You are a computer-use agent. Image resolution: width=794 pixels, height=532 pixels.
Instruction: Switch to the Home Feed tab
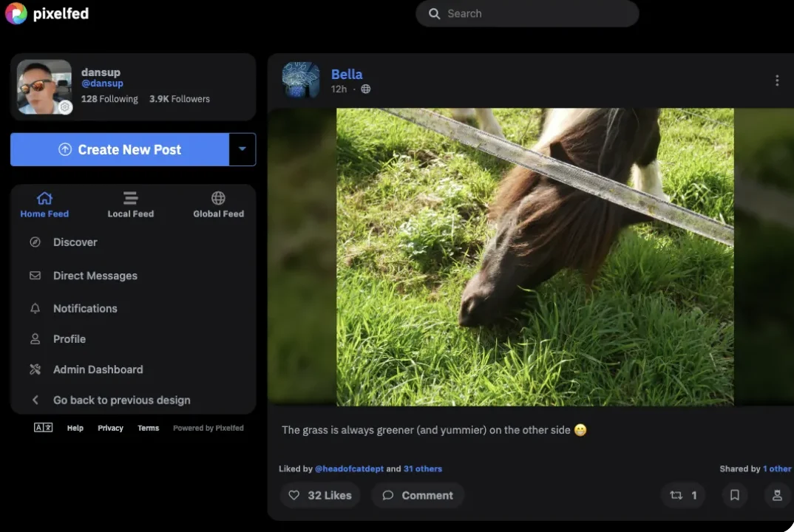pos(44,205)
